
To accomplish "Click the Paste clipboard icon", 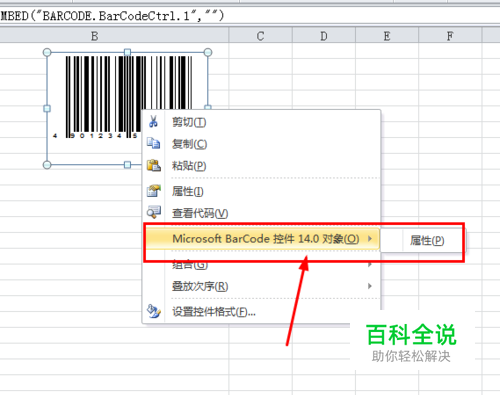I will click(154, 165).
